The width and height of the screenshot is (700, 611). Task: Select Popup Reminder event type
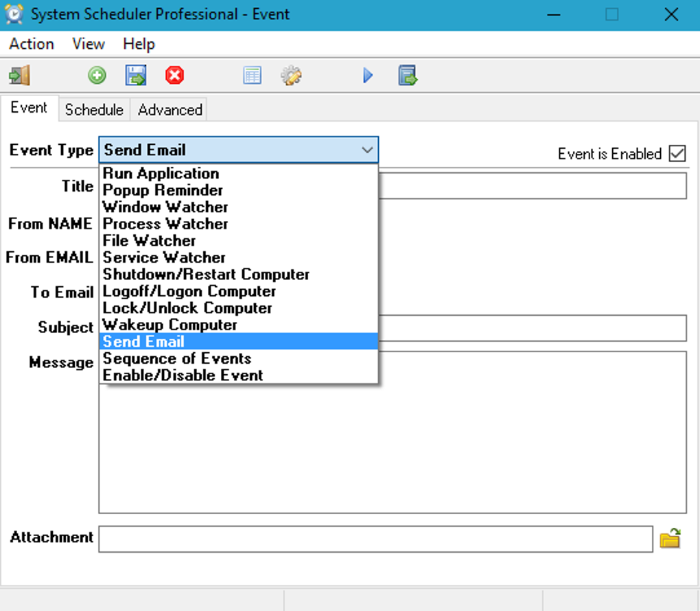tap(239, 190)
